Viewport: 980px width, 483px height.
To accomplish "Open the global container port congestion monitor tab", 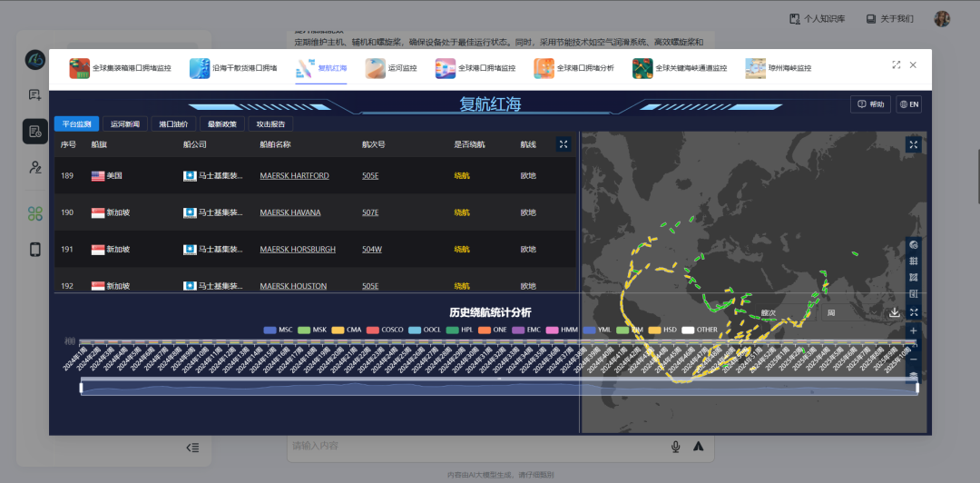I will pyautogui.click(x=120, y=68).
